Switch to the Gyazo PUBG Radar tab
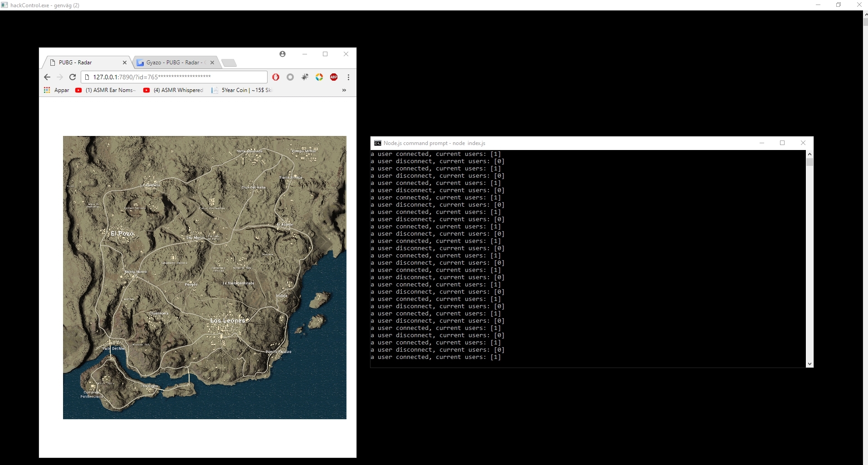The width and height of the screenshot is (868, 465). point(175,63)
